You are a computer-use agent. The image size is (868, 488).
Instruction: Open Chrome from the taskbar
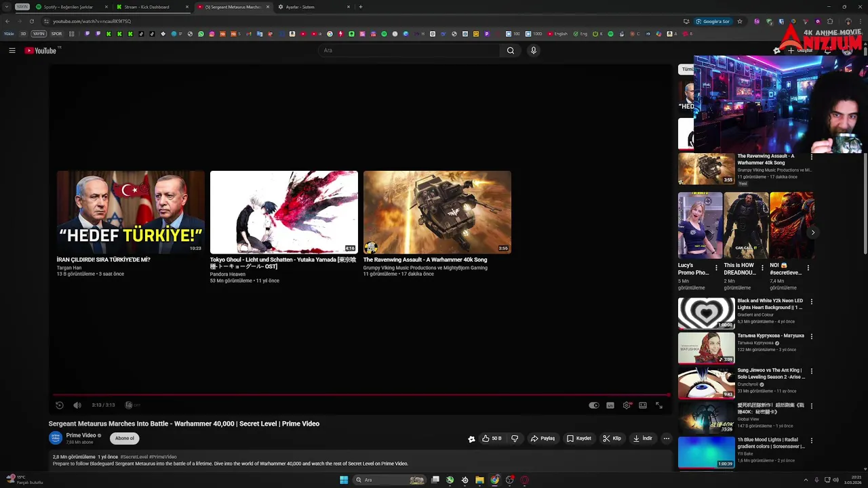(495, 480)
